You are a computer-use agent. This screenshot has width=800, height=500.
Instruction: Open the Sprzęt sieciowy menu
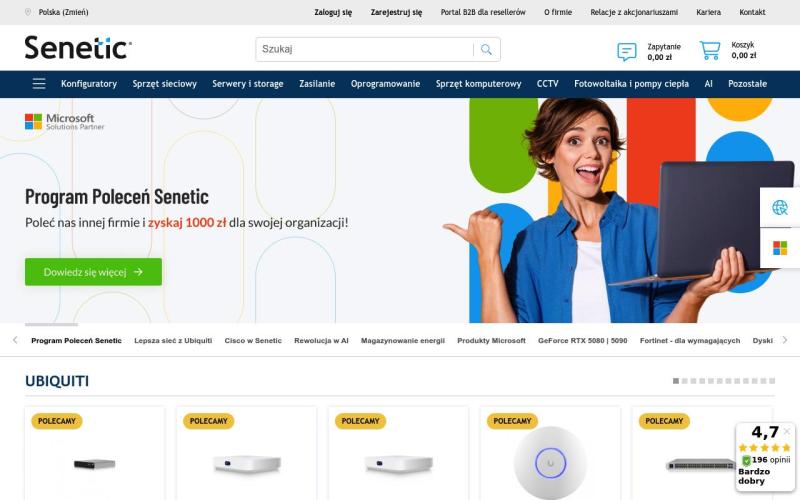tap(164, 84)
